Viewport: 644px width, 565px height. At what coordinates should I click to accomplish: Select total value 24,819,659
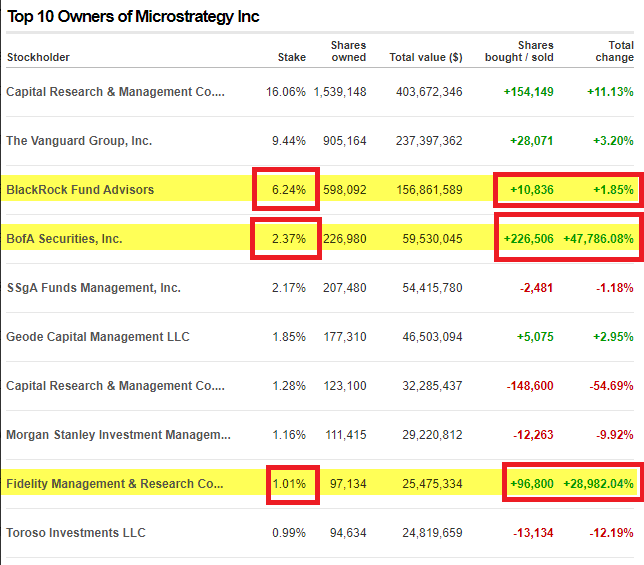[432, 533]
